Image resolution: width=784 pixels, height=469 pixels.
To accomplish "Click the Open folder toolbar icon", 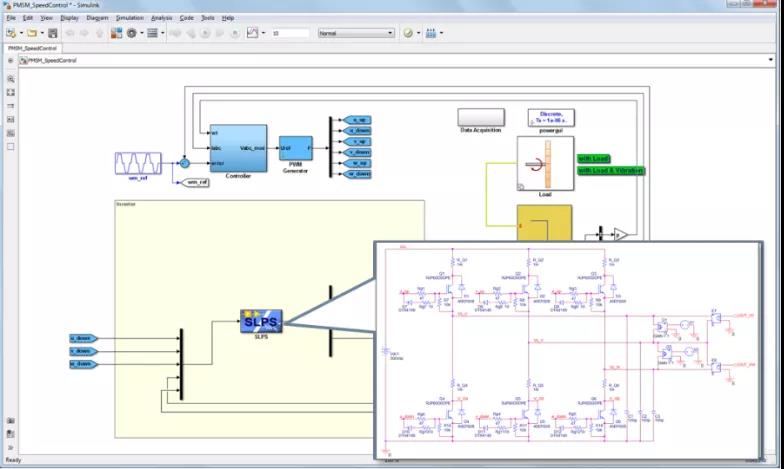I will 32,33.
